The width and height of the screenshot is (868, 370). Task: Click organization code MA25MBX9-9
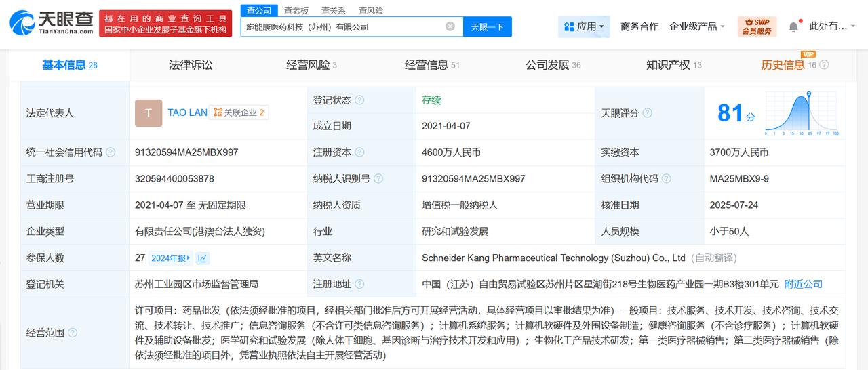739,179
